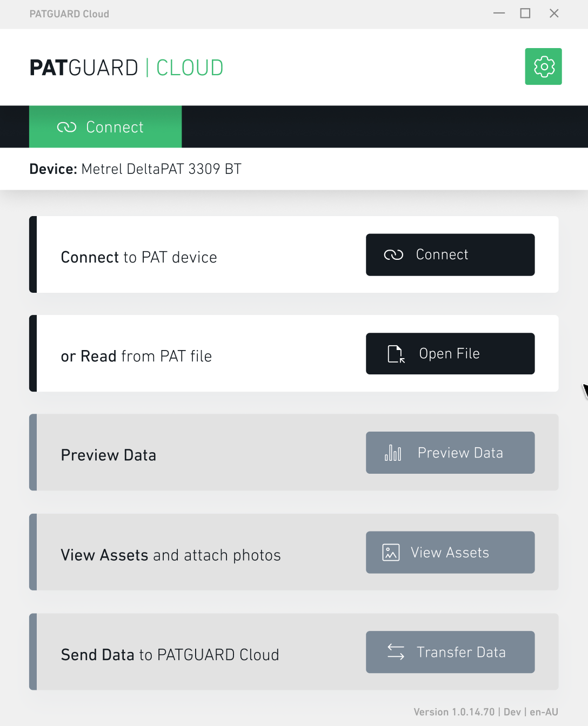The height and width of the screenshot is (726, 588).
Task: Click the Connect to PAT device card text
Action: coord(139,257)
